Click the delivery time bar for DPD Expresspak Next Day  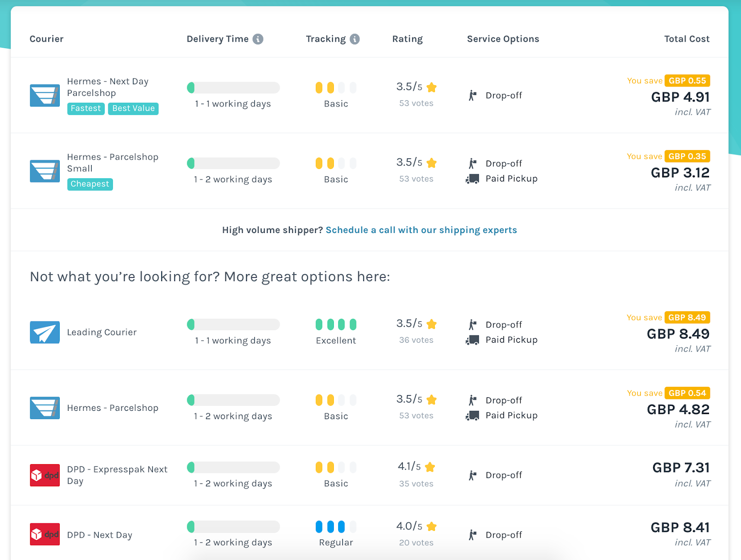click(233, 467)
